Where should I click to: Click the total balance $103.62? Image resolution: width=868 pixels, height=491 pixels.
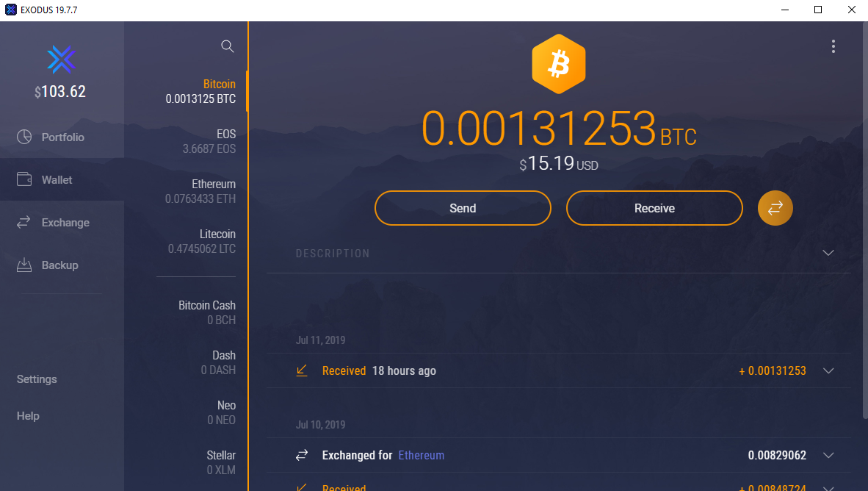point(60,91)
